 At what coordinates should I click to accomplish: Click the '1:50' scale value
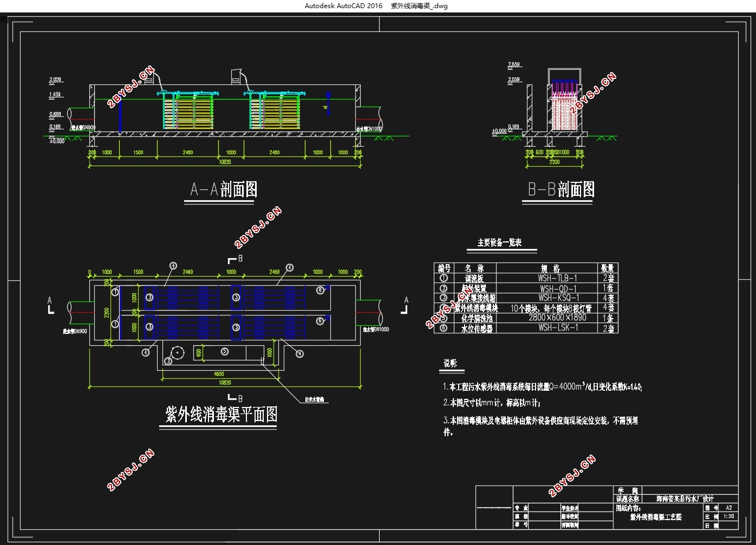pos(729,516)
